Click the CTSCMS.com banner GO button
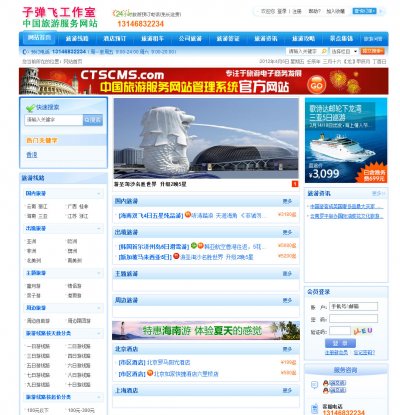 click(x=316, y=86)
